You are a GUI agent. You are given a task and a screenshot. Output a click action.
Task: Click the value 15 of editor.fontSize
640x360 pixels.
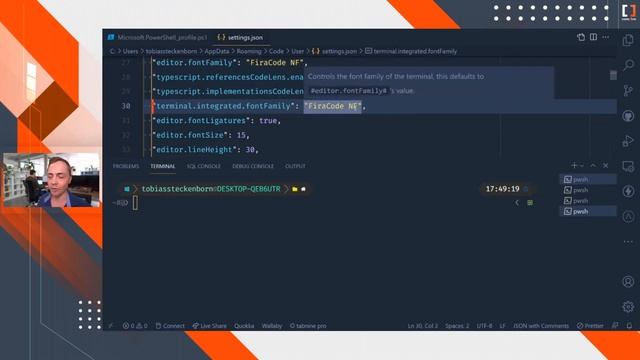[x=241, y=135]
